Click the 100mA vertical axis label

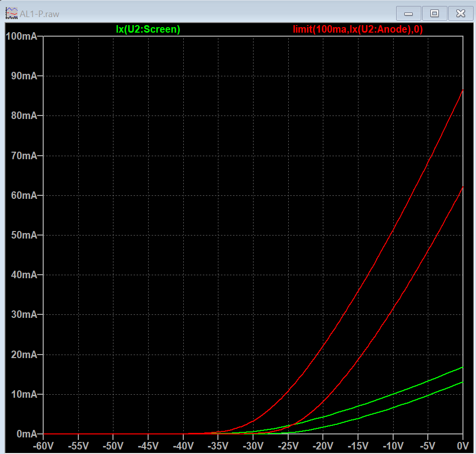tap(21, 36)
